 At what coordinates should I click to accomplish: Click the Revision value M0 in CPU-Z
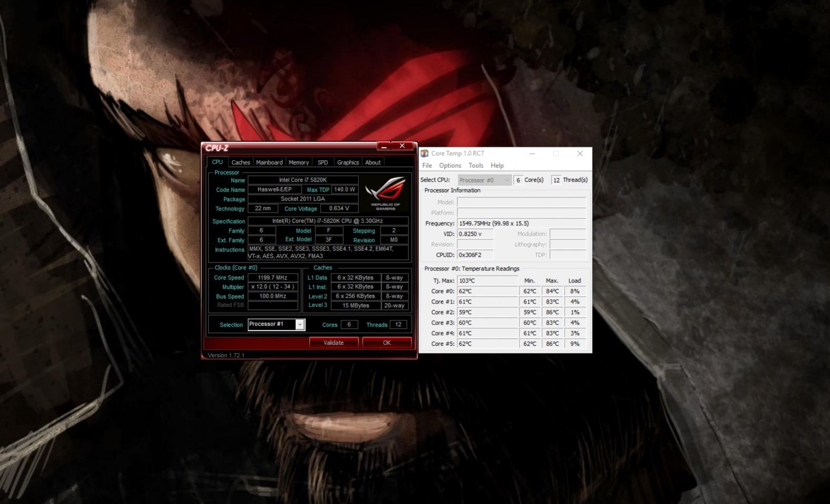click(x=394, y=240)
